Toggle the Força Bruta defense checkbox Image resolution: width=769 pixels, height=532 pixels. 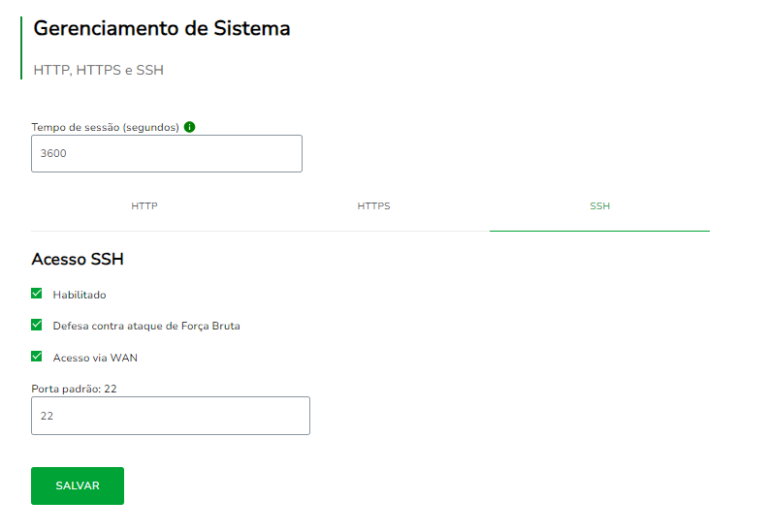coord(37,325)
